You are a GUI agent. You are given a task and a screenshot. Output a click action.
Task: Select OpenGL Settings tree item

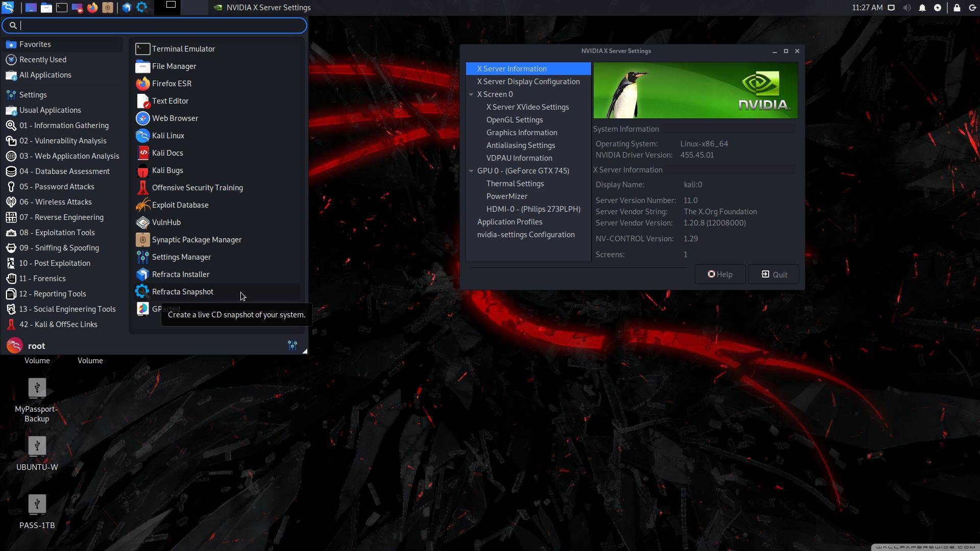514,120
